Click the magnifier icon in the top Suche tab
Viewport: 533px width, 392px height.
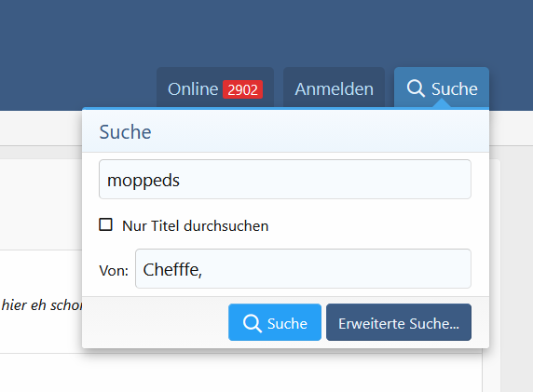tap(416, 88)
